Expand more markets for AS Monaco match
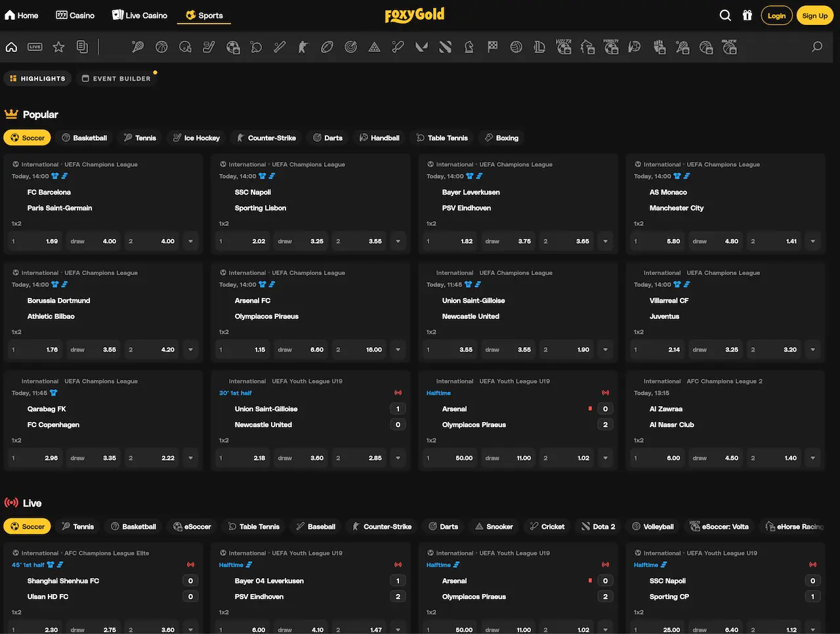This screenshot has width=840, height=634. (x=813, y=242)
